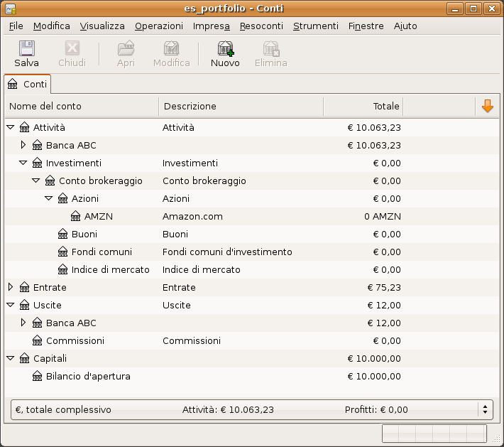
Task: Expand the Entrate account row
Action: click(x=11, y=287)
